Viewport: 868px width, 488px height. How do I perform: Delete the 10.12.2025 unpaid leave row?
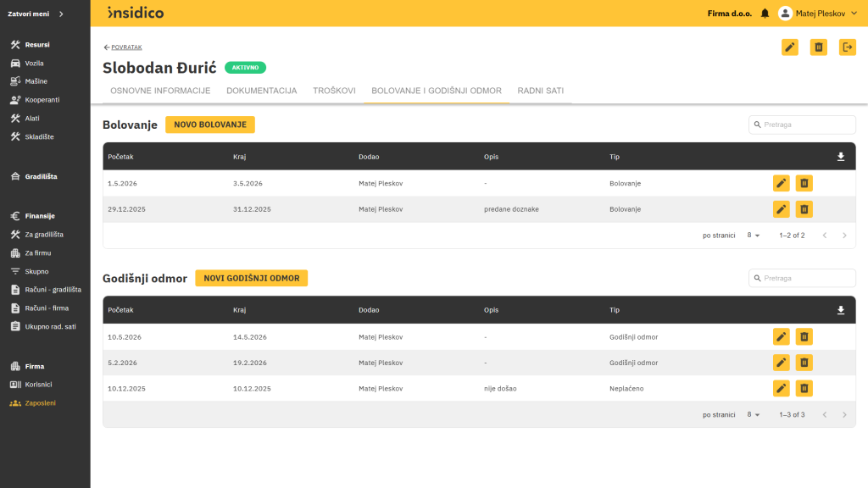click(x=804, y=388)
